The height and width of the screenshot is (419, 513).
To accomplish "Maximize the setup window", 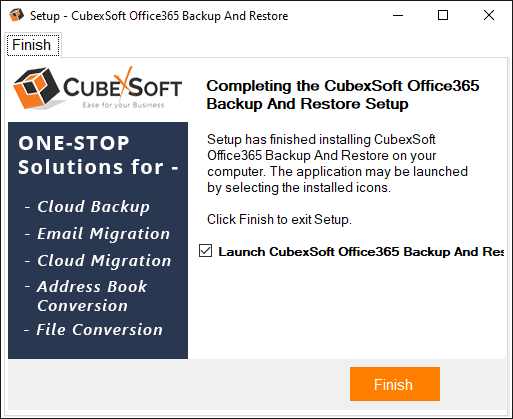I will point(443,15).
